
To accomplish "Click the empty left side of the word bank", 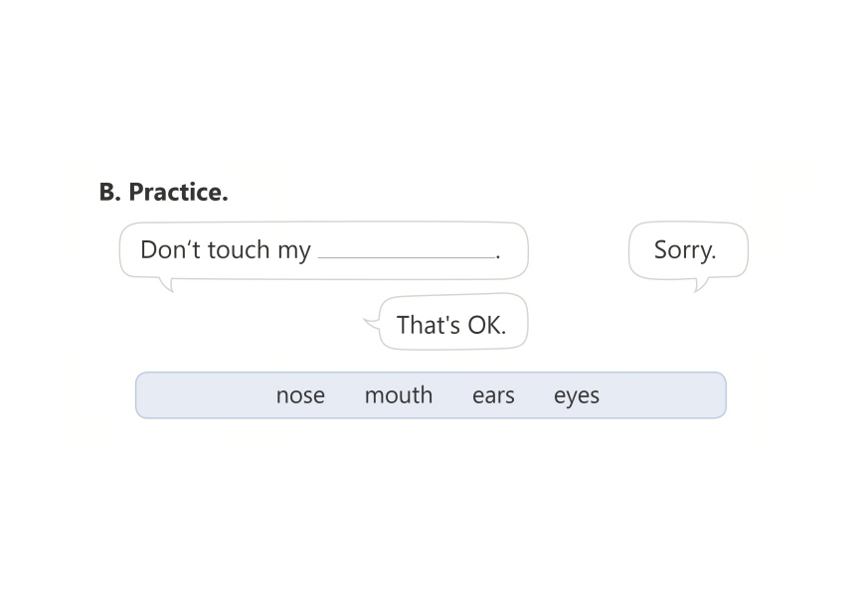I will point(199,395).
